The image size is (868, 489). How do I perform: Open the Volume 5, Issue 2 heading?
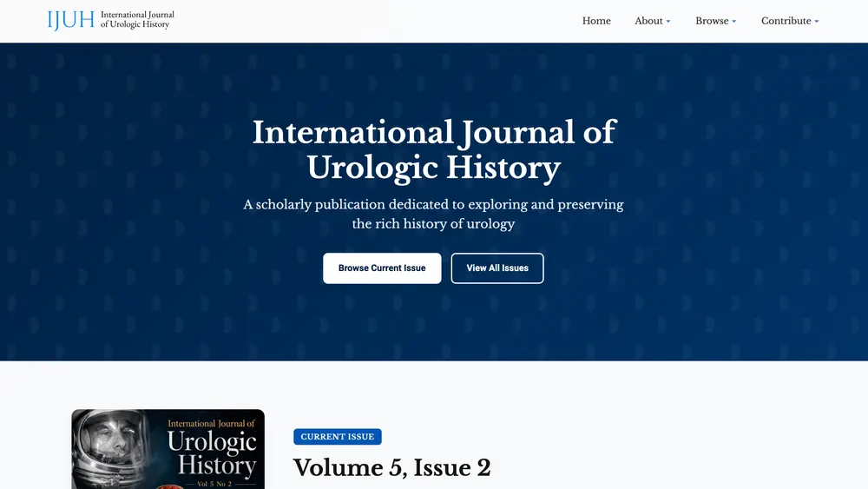391,467
